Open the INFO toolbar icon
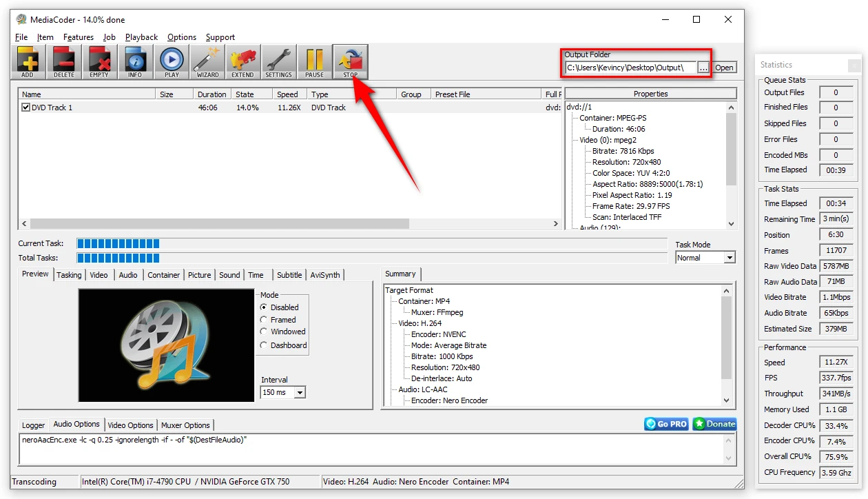Viewport: 868px width, 499px height. [x=135, y=62]
